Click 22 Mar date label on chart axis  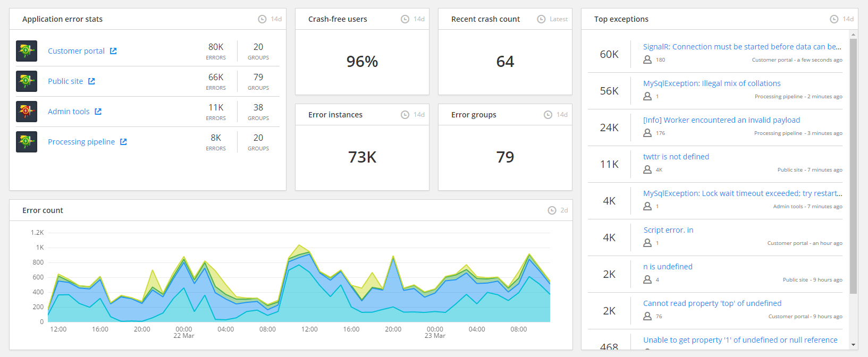184,336
